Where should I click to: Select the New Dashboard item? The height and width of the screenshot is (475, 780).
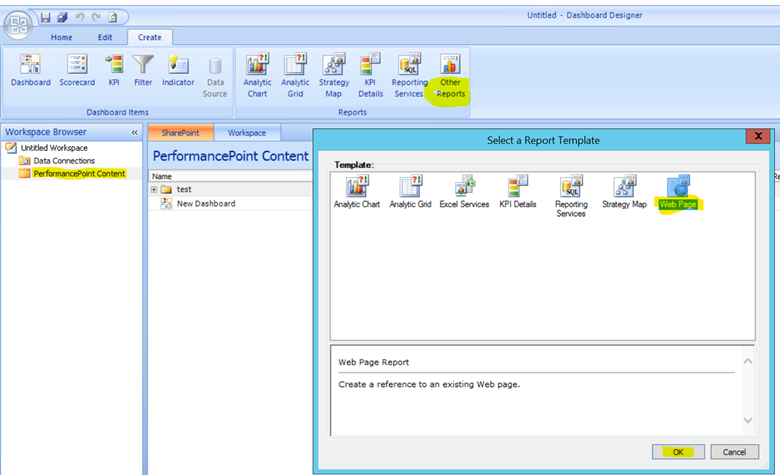point(206,203)
